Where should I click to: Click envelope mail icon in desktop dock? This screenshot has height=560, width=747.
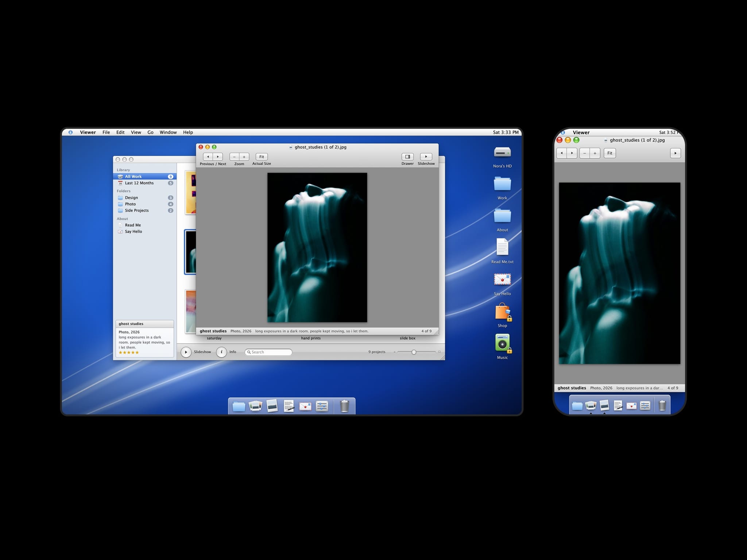click(x=305, y=406)
